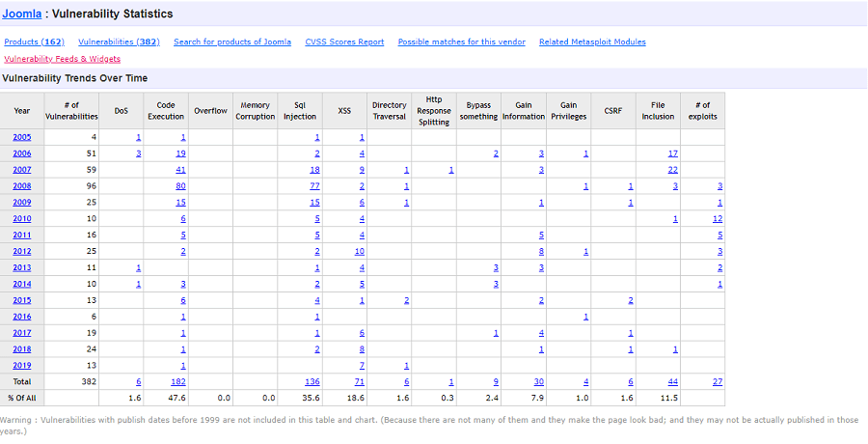Image resolution: width=868 pixels, height=444 pixels.
Task: Click 8 XSS count for 2018
Action: coord(362,349)
